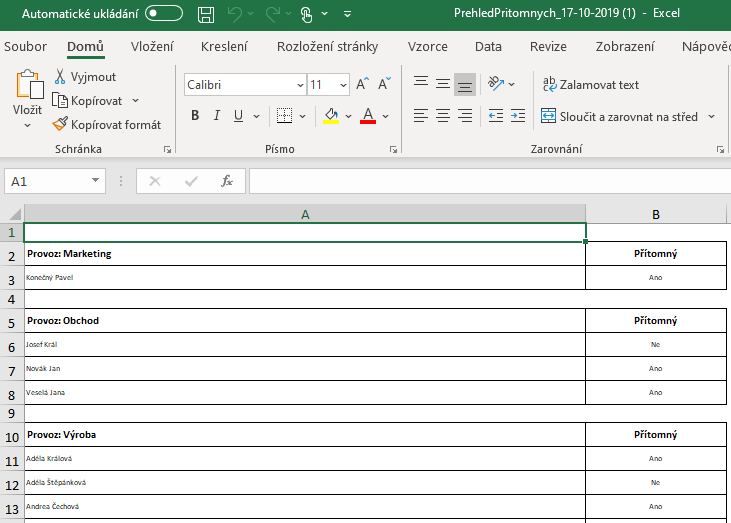Open the Zobrazení tab

625,47
